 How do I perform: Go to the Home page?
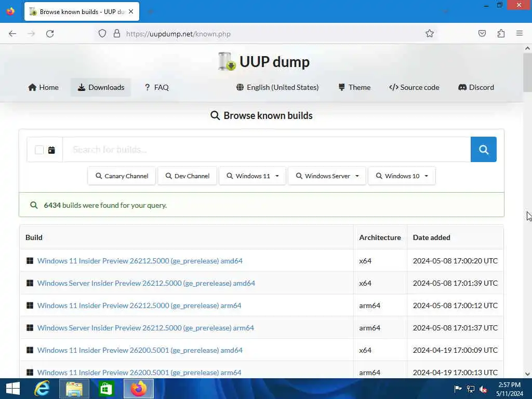[x=44, y=87]
